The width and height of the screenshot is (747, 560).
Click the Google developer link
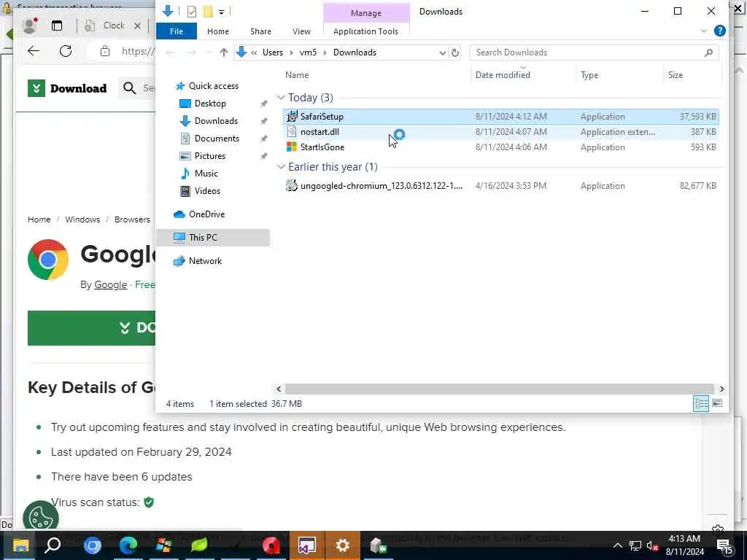tap(111, 285)
